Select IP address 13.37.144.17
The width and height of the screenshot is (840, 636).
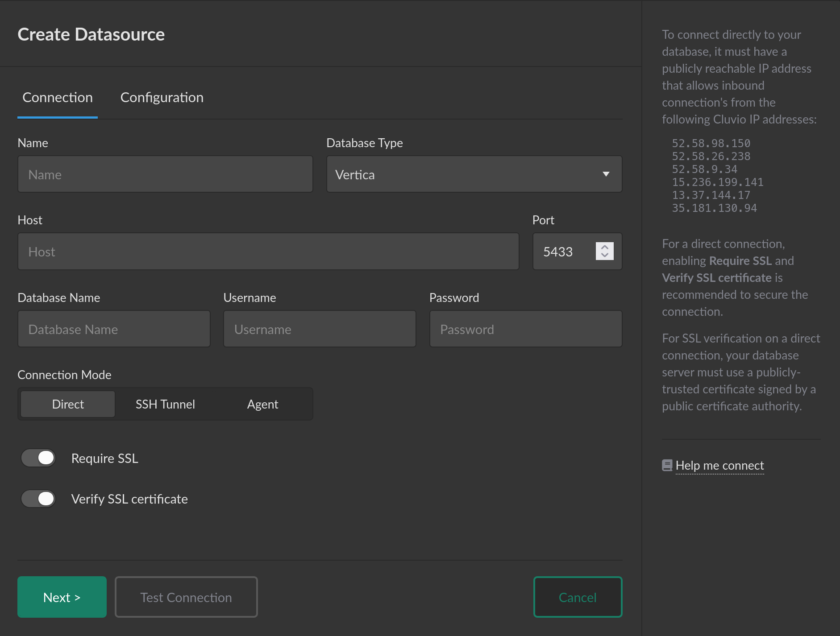(711, 195)
